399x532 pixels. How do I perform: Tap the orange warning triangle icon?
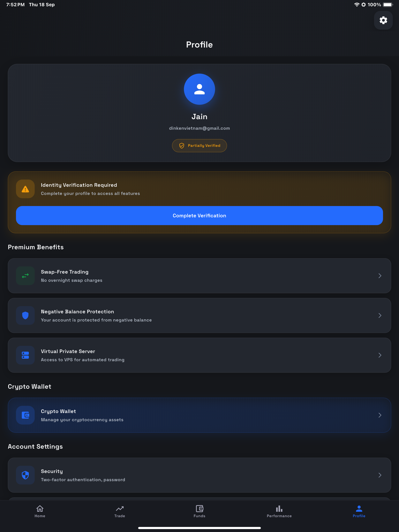tap(25, 189)
